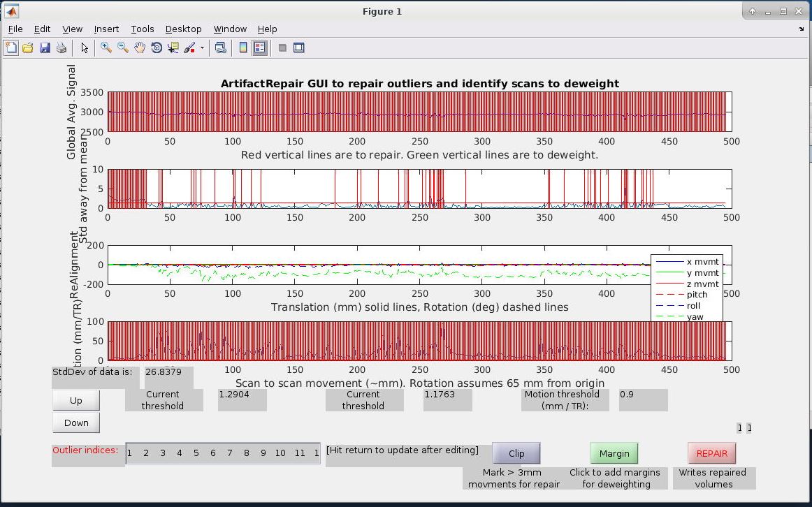Screen dimensions: 812x507
Task: Toggle the Insert Colorbar toolbar button
Action: [x=243, y=48]
